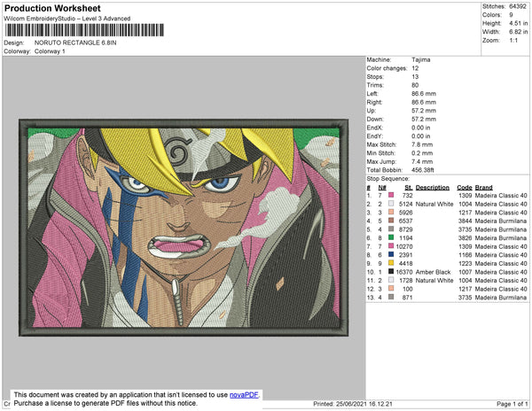
Task: Select the peach swatch in stop 12
Action: coord(391,289)
